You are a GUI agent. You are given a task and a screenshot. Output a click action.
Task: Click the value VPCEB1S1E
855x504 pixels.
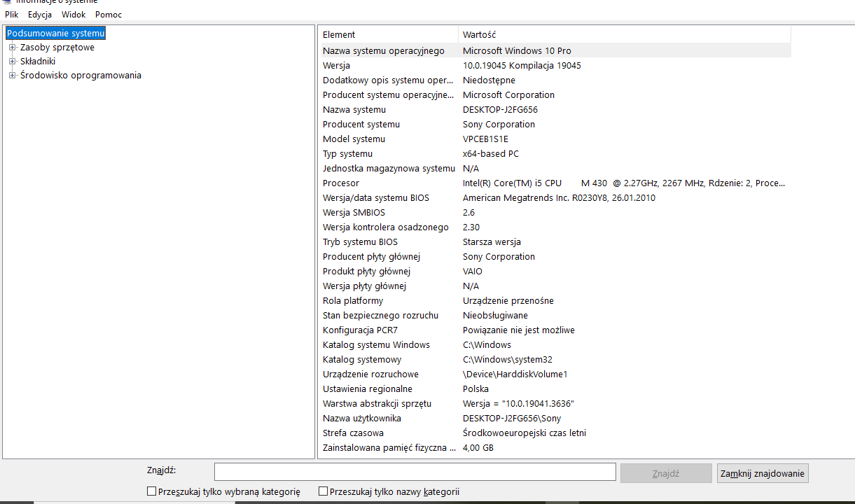point(485,139)
